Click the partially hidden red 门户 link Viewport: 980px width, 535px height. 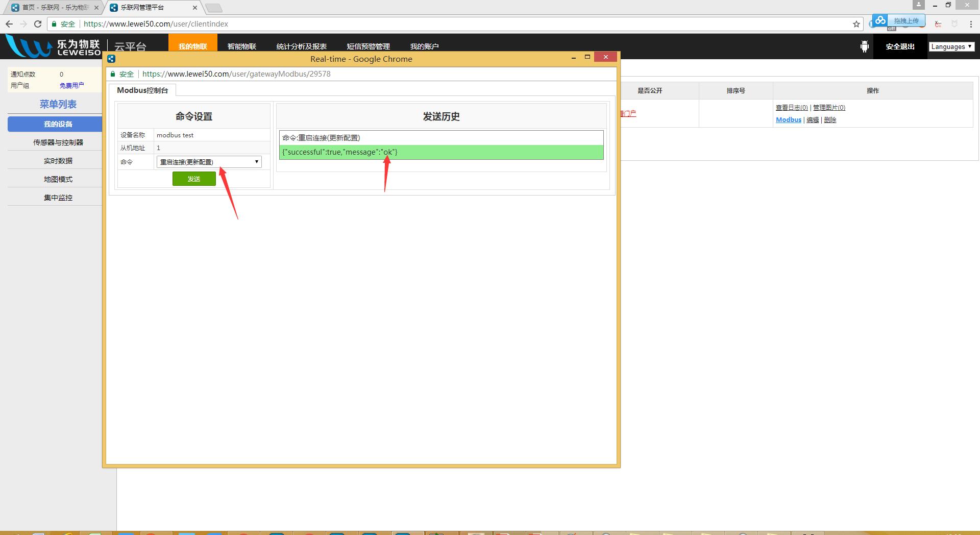(628, 113)
